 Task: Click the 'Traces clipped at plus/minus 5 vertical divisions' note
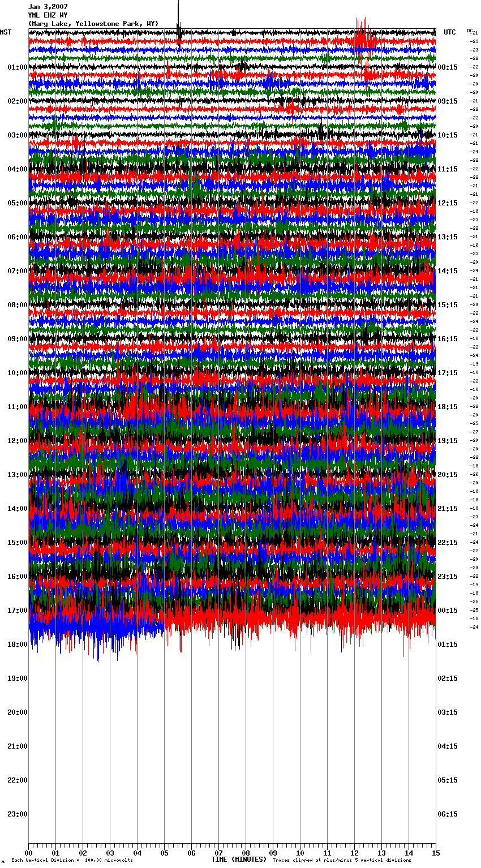[x=342, y=861]
